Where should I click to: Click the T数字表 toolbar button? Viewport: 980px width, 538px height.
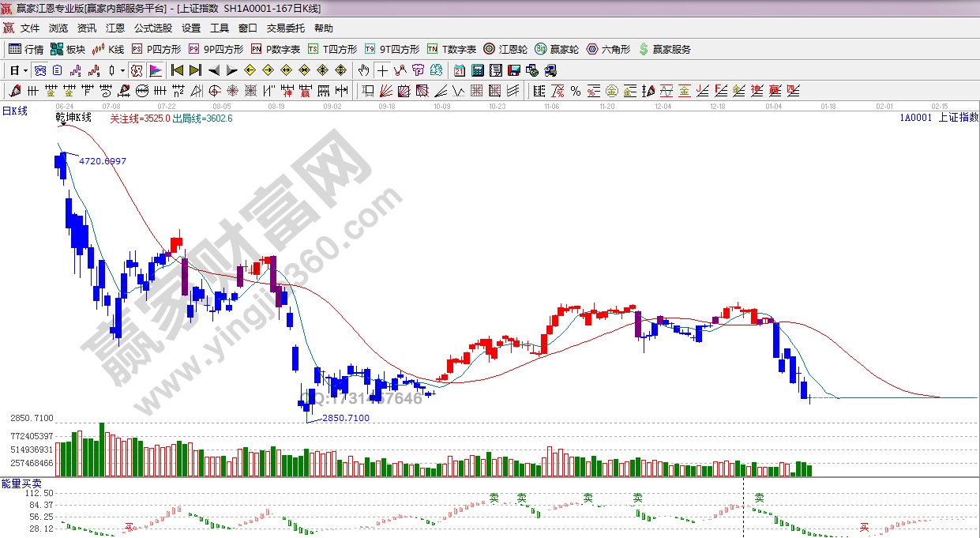click(x=452, y=49)
